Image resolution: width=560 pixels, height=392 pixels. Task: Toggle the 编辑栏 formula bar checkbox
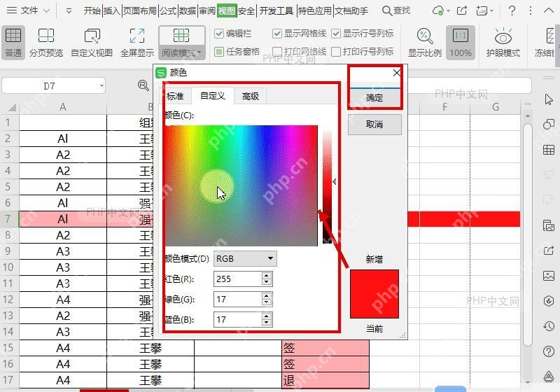[218, 34]
